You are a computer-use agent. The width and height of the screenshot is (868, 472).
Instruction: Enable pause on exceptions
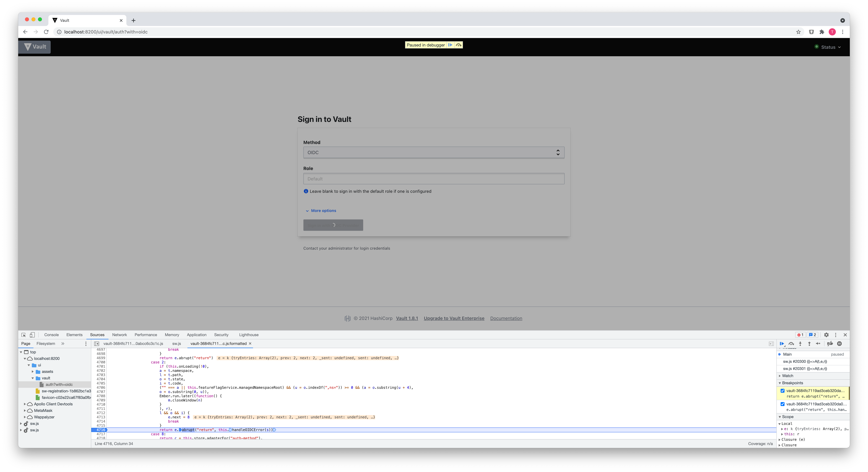(x=839, y=344)
